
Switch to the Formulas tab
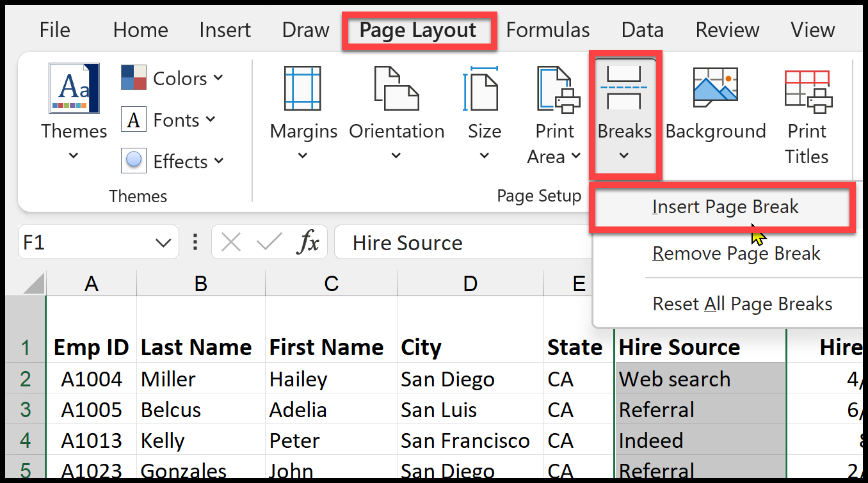(x=547, y=29)
